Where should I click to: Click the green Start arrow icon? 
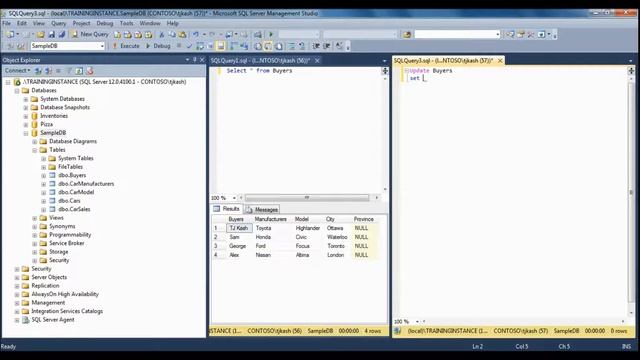point(271,34)
